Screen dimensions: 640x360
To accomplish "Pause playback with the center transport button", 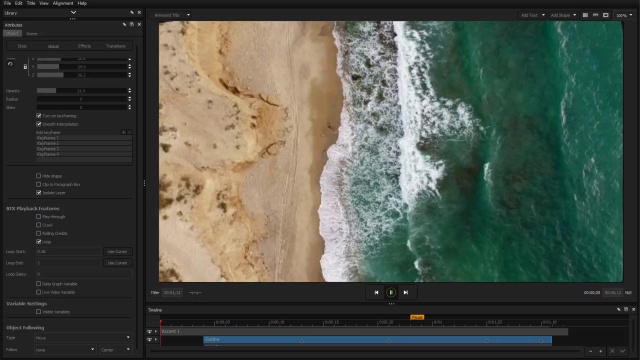I will 391,292.
